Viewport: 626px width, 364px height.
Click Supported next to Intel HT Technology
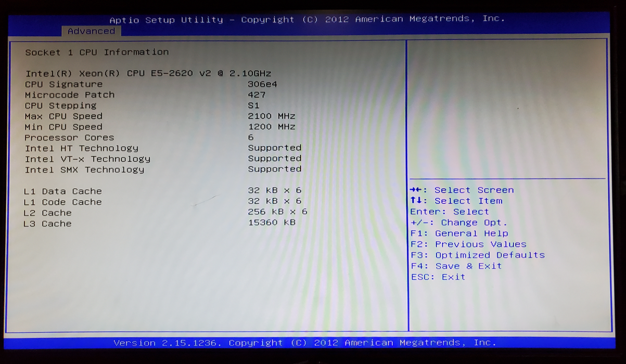[275, 148]
